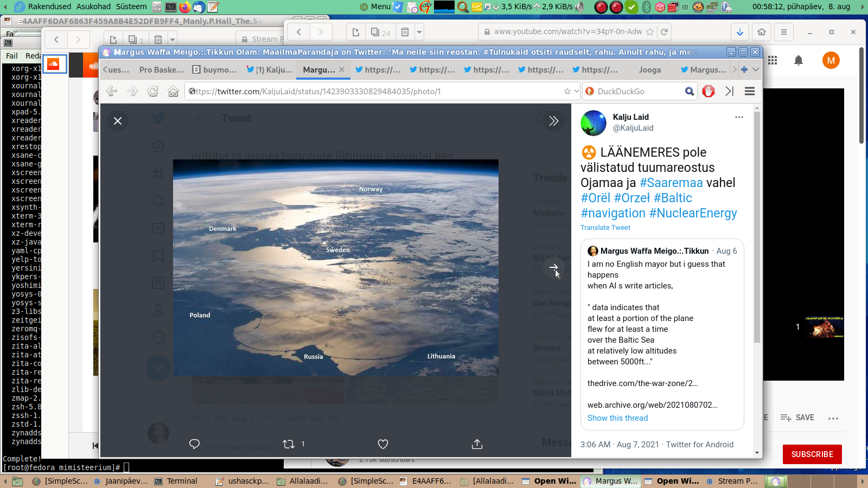This screenshot has height=488, width=868.
Task: Click the ad blocker stop-hand icon
Action: pos(708,91)
